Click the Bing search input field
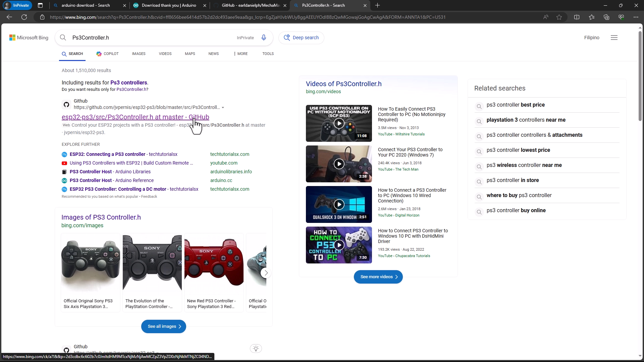The image size is (644, 362). point(151,38)
